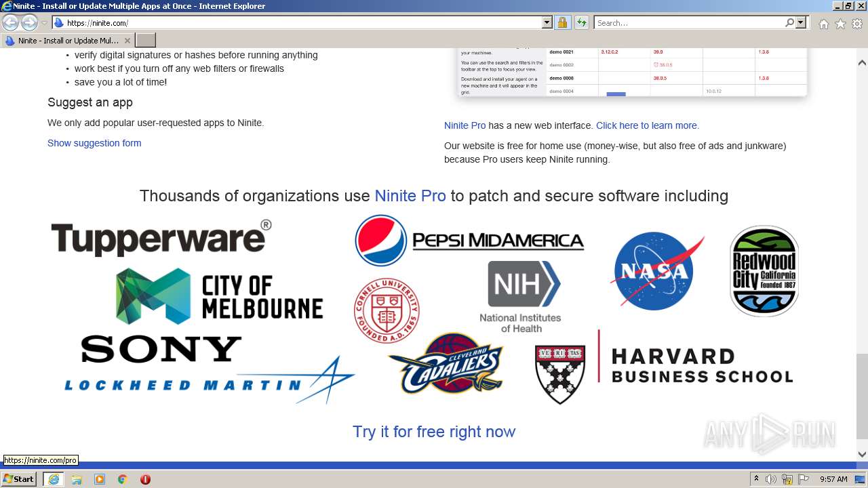
Task: Click the 'Click here to learn more' link
Action: [x=648, y=125]
